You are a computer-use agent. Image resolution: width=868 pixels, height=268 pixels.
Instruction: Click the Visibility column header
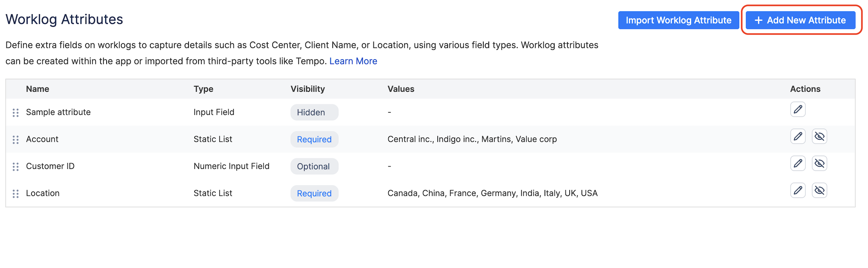(x=307, y=89)
